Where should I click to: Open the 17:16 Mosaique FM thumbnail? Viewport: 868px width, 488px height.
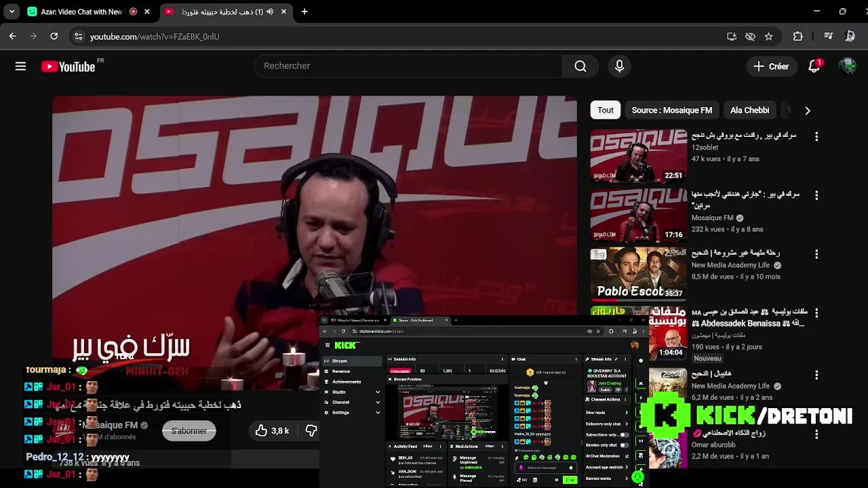pyautogui.click(x=639, y=215)
